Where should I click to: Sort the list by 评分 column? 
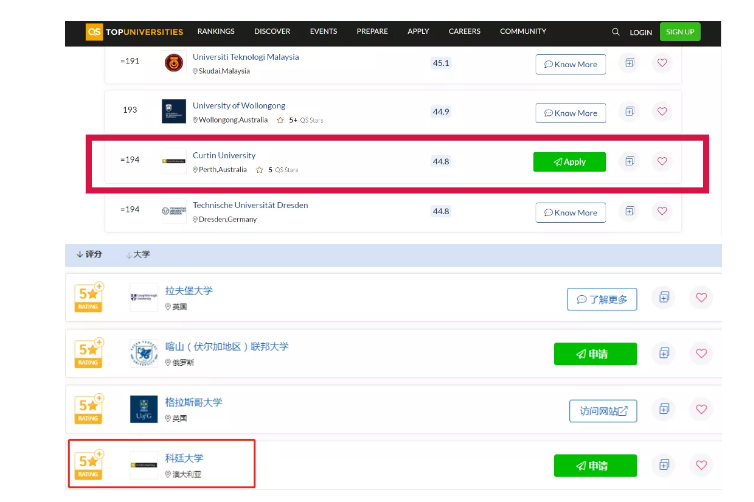pyautogui.click(x=89, y=254)
